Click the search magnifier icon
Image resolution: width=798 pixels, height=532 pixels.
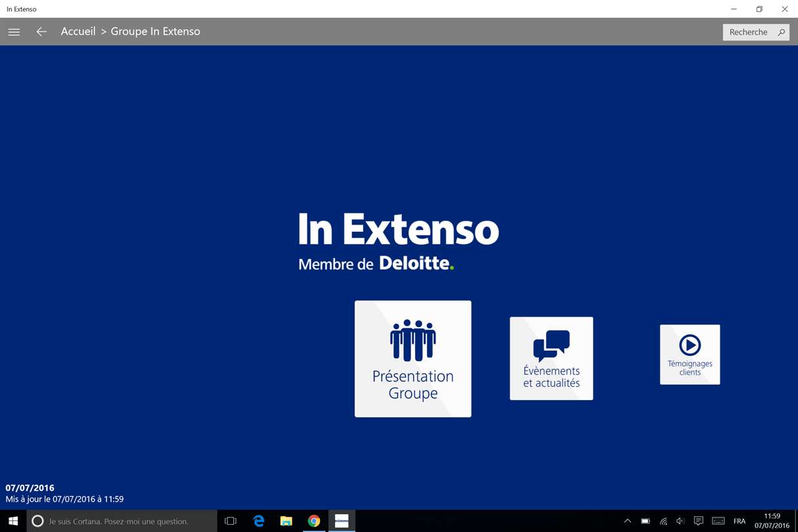pos(781,32)
